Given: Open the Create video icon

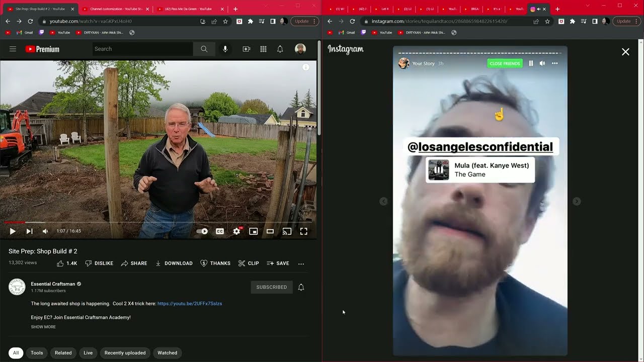Looking at the screenshot, I should [247, 49].
